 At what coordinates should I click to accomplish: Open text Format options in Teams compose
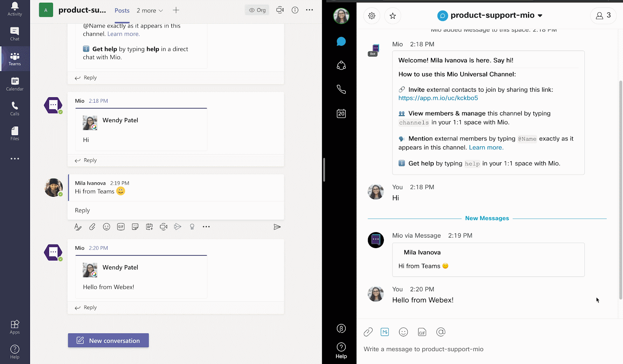pyautogui.click(x=78, y=227)
